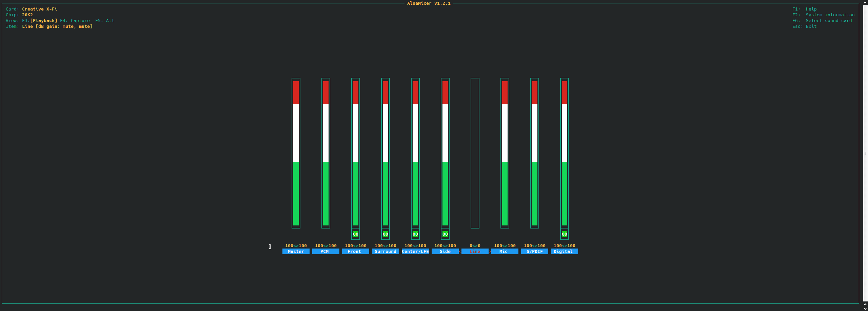The width and height of the screenshot is (868, 311).
Task: Switch to the F3 Playback view
Action: click(x=40, y=21)
